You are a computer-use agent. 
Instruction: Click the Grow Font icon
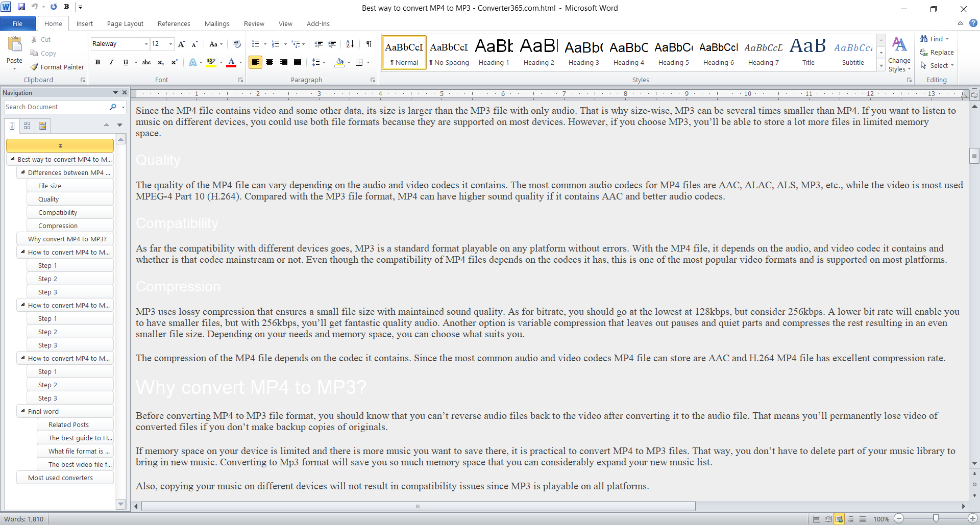point(181,44)
